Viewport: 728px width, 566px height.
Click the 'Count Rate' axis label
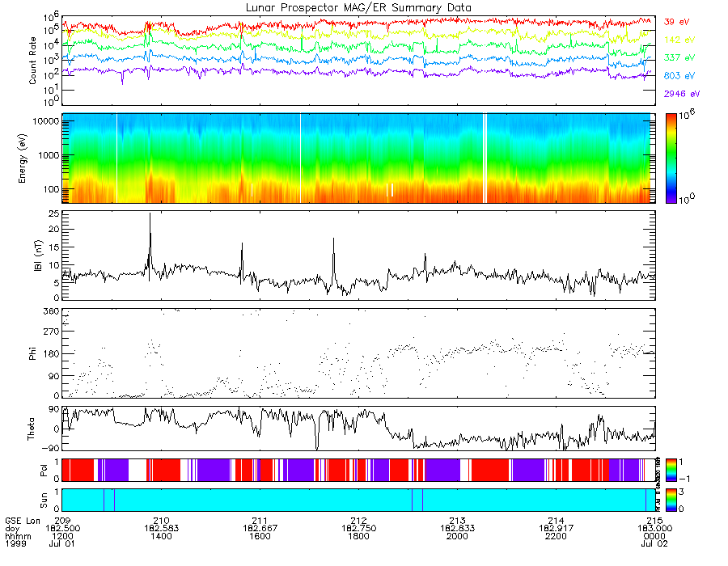(x=32, y=61)
